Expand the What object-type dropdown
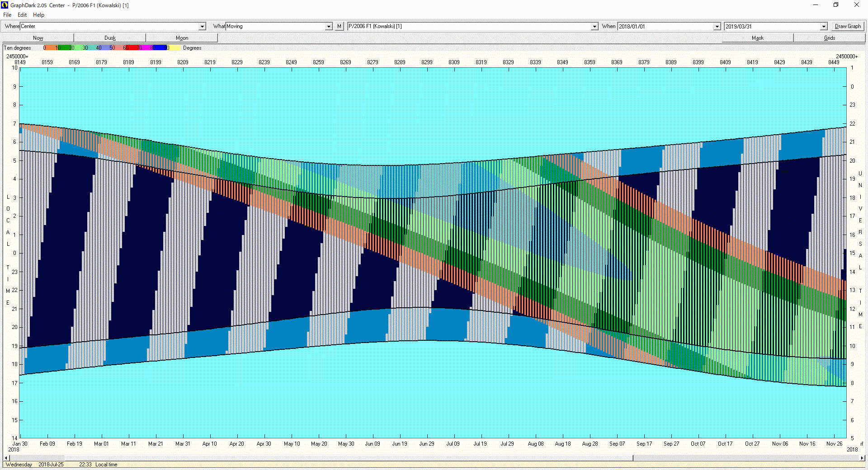Viewport: 868px width, 470px height. pyautogui.click(x=329, y=27)
